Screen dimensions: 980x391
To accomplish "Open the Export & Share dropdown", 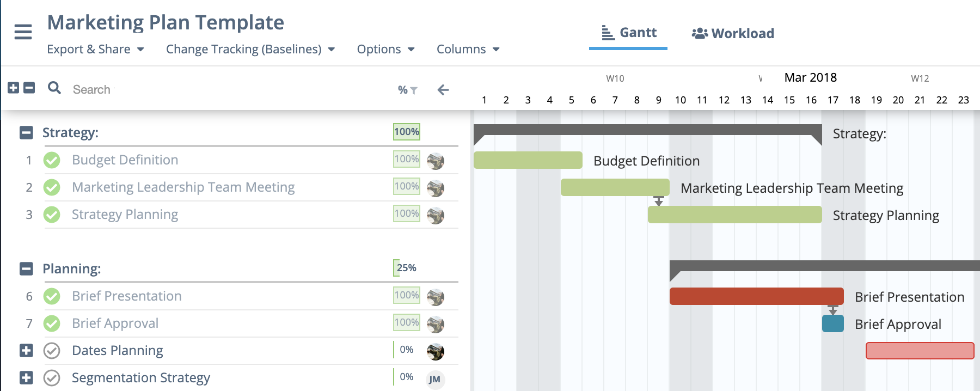I will 95,49.
